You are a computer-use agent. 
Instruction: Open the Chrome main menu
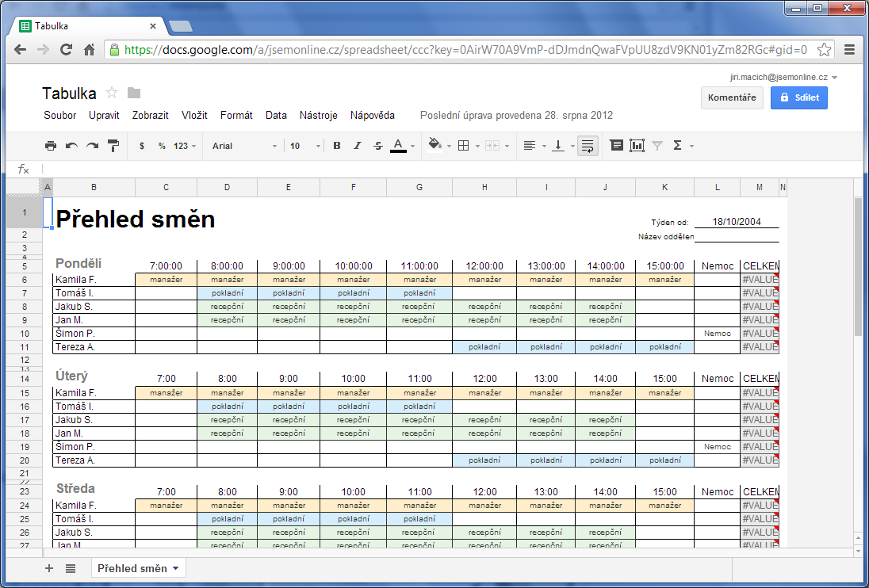(850, 50)
